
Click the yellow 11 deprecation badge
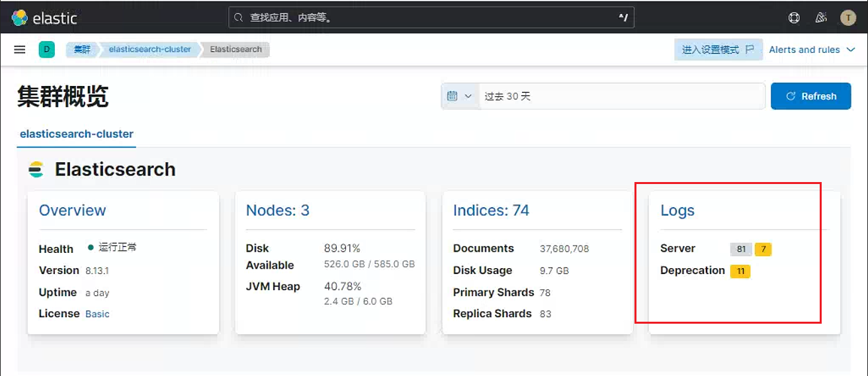tap(740, 271)
